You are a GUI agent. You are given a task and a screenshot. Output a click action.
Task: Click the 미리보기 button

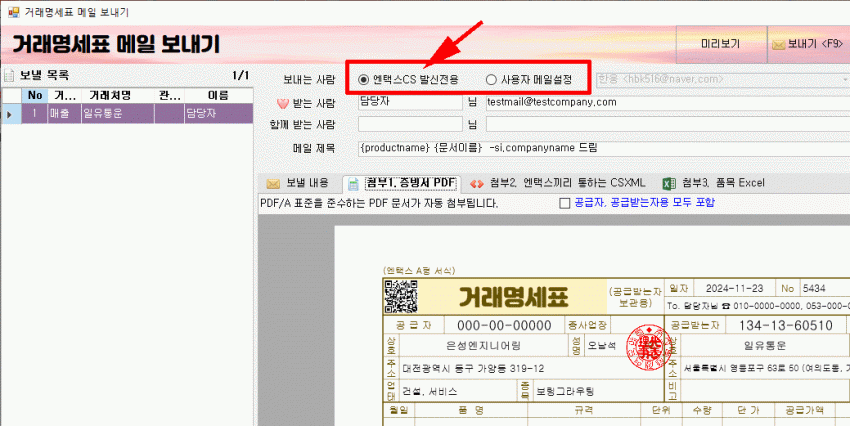720,44
